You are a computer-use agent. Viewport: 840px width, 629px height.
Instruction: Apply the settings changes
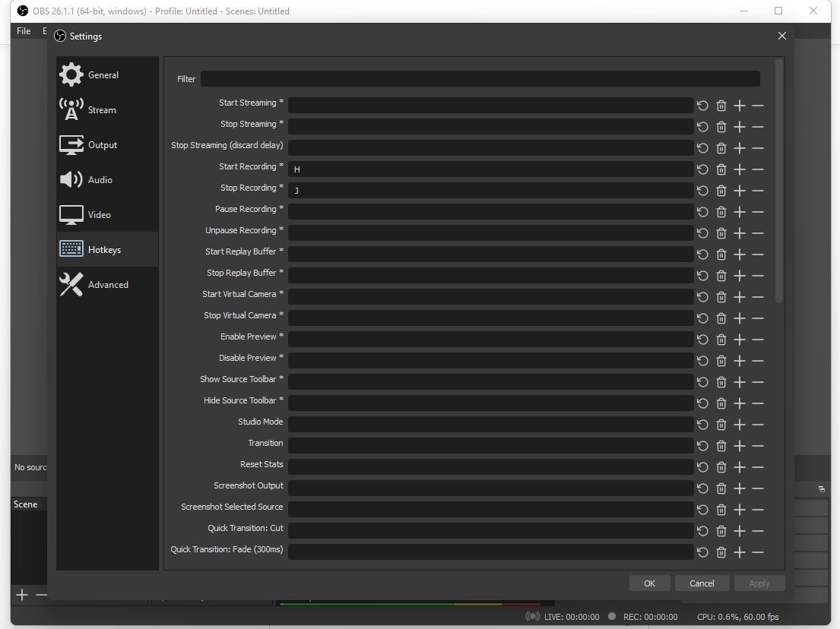[759, 583]
